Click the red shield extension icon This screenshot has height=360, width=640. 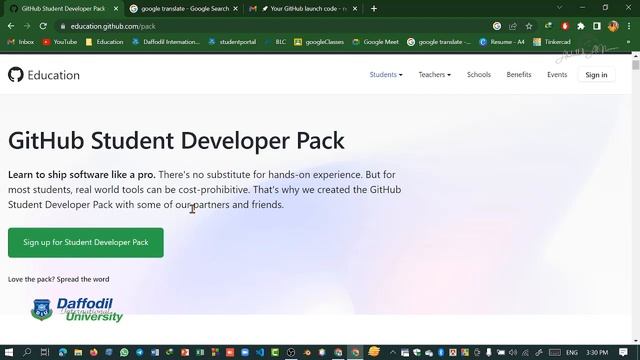pos(565,26)
